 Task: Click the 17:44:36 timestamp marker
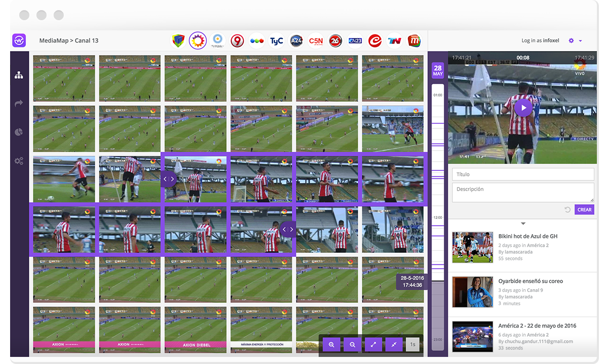click(x=412, y=282)
